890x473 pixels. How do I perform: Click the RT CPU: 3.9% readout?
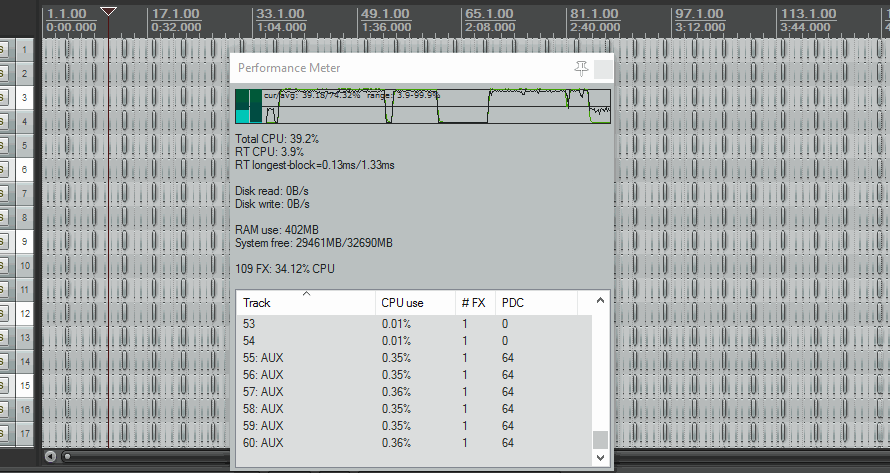[x=270, y=152]
